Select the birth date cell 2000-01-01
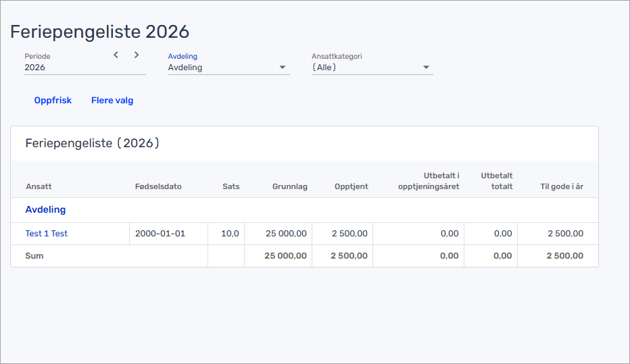This screenshot has height=364, width=630. point(160,234)
